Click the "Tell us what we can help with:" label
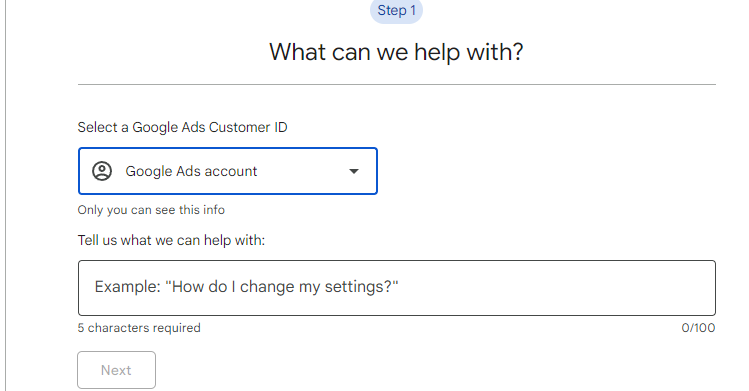 click(x=171, y=240)
